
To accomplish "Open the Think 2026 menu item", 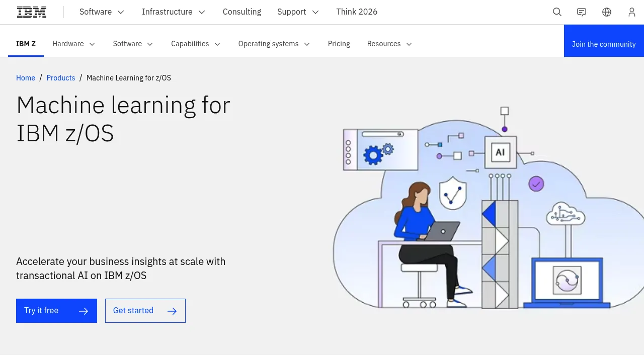I will click(357, 12).
